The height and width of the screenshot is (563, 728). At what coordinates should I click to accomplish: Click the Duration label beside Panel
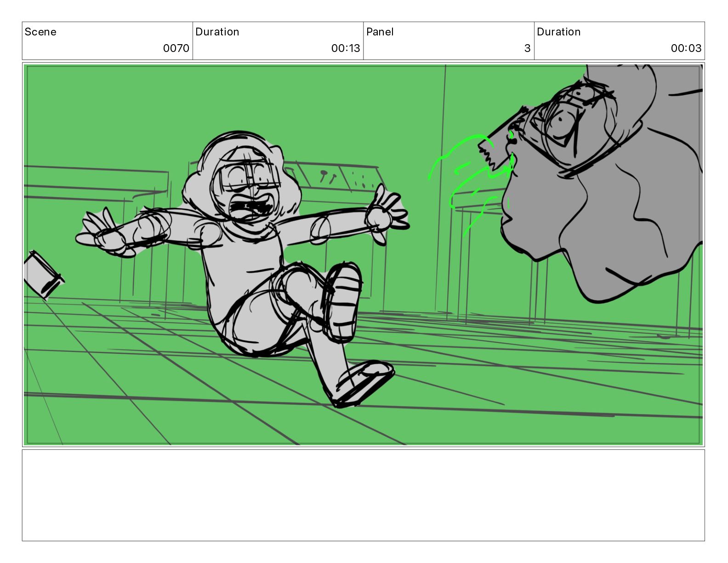(559, 32)
